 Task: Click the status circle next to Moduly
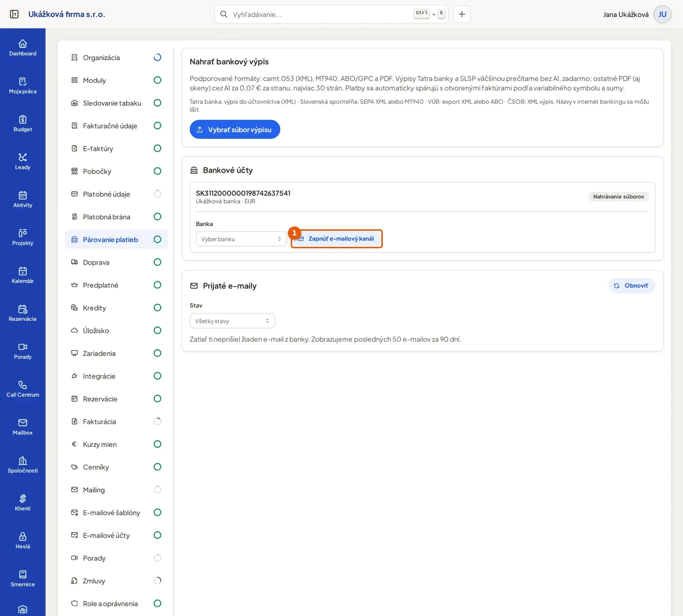(x=157, y=80)
